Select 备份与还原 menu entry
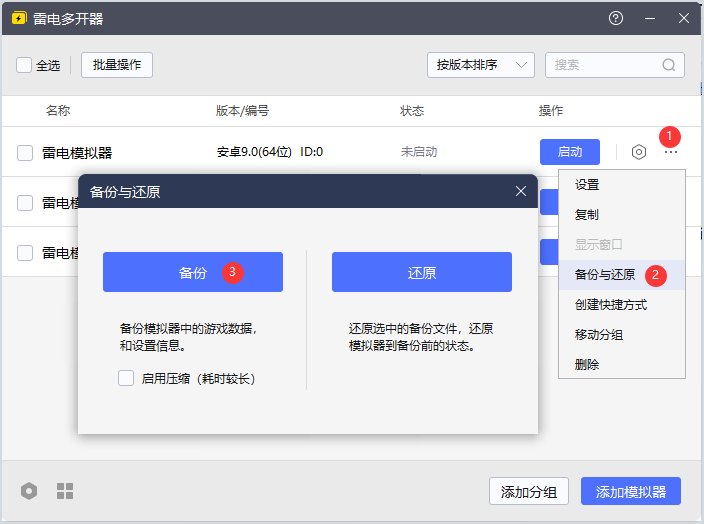Screen dimensions: 704x524 point(622,275)
